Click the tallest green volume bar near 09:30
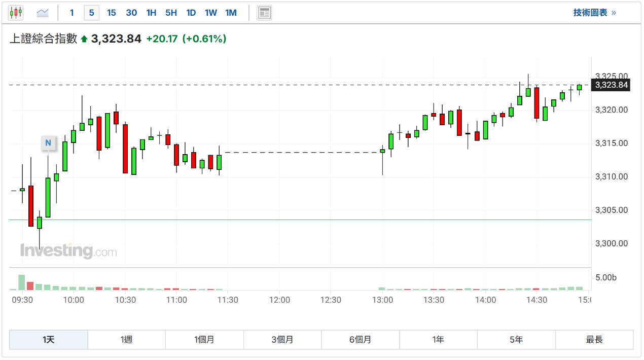Screen dimensions: 644x360 pos(21,282)
